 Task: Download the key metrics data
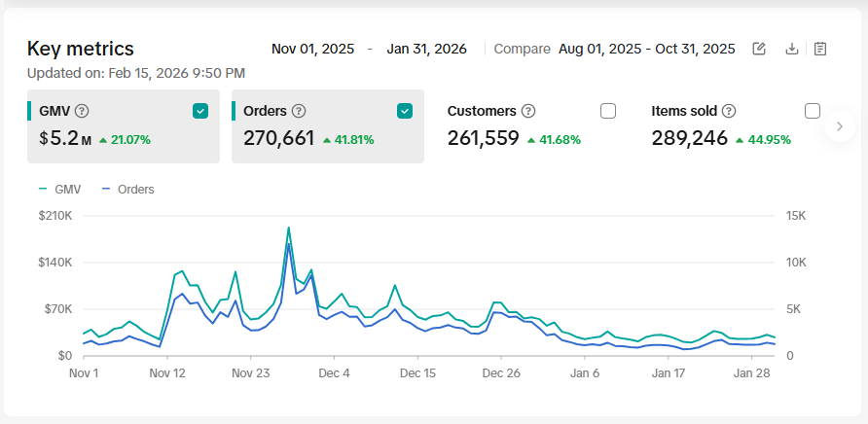tap(792, 49)
